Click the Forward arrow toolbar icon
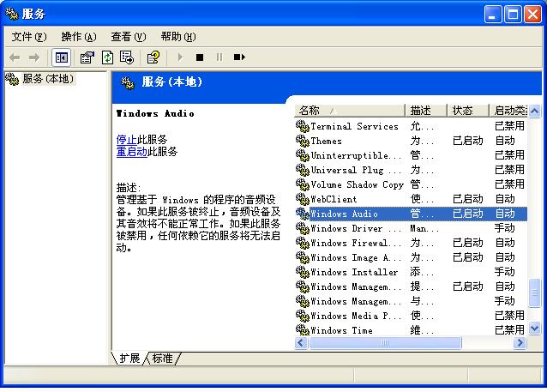This screenshot has height=392, width=547. tap(34, 57)
